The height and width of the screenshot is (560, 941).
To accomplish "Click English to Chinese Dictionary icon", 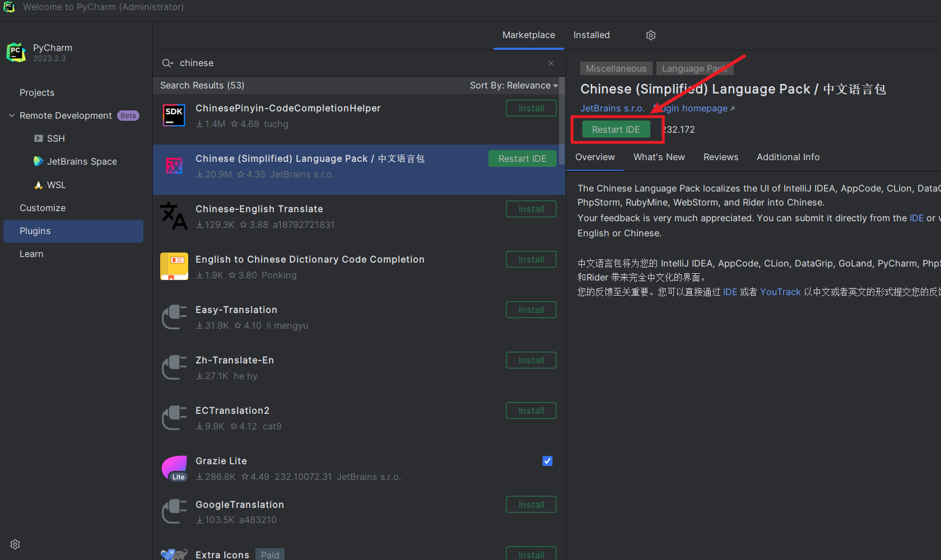I will tap(174, 267).
